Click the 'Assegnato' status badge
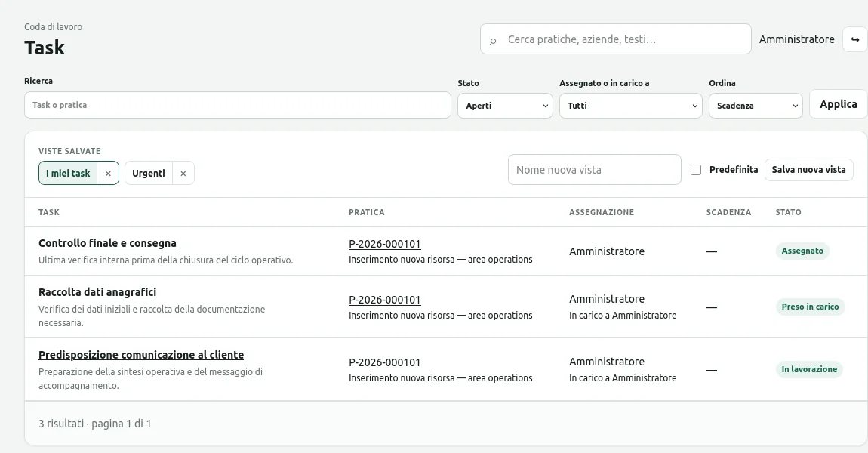 click(802, 251)
